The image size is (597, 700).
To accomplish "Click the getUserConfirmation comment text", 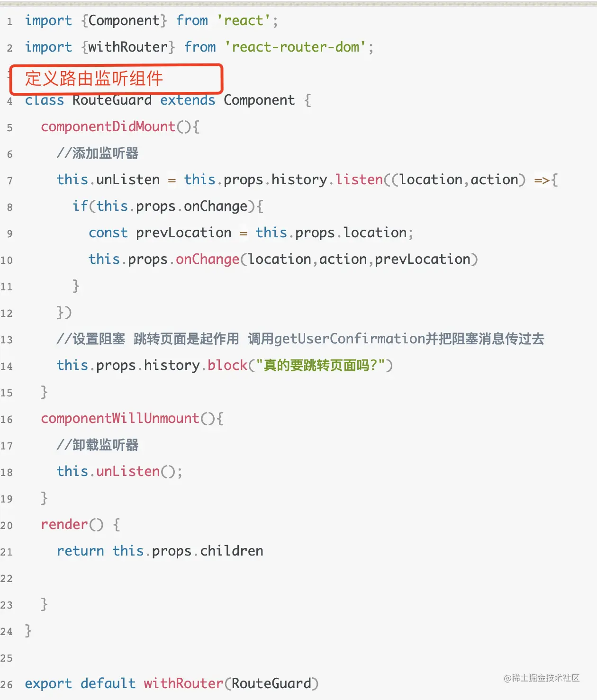I will 349,339.
